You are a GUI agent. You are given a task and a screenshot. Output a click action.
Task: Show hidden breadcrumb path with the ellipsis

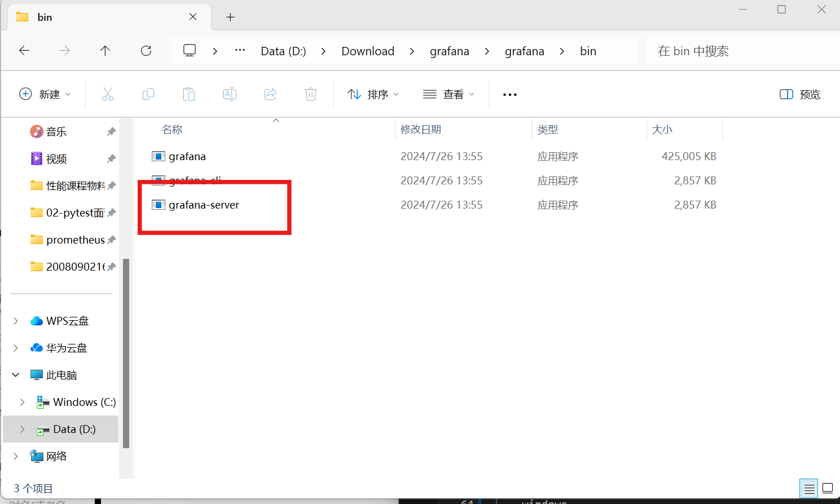240,50
